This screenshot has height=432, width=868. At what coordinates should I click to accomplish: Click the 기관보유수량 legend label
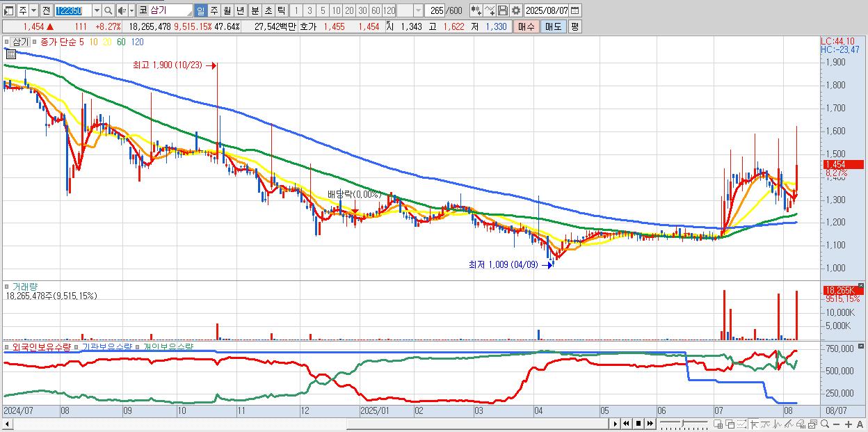tap(106, 346)
